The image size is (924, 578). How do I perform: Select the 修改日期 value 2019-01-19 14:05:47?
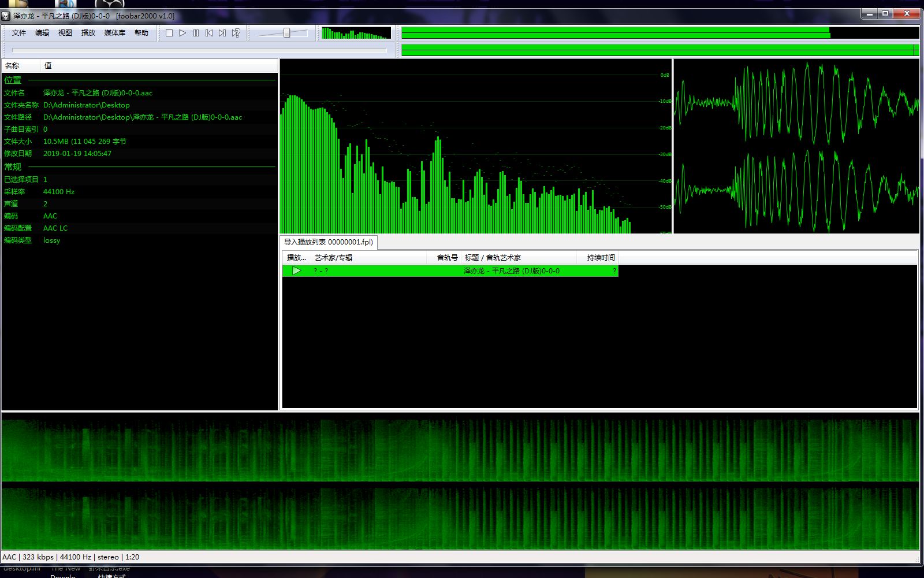(77, 153)
